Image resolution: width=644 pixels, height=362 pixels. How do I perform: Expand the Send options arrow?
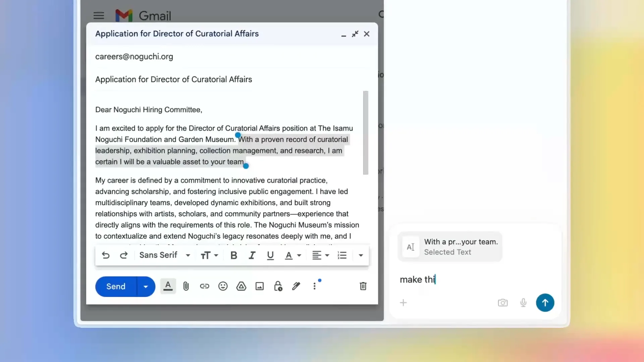pyautogui.click(x=146, y=287)
